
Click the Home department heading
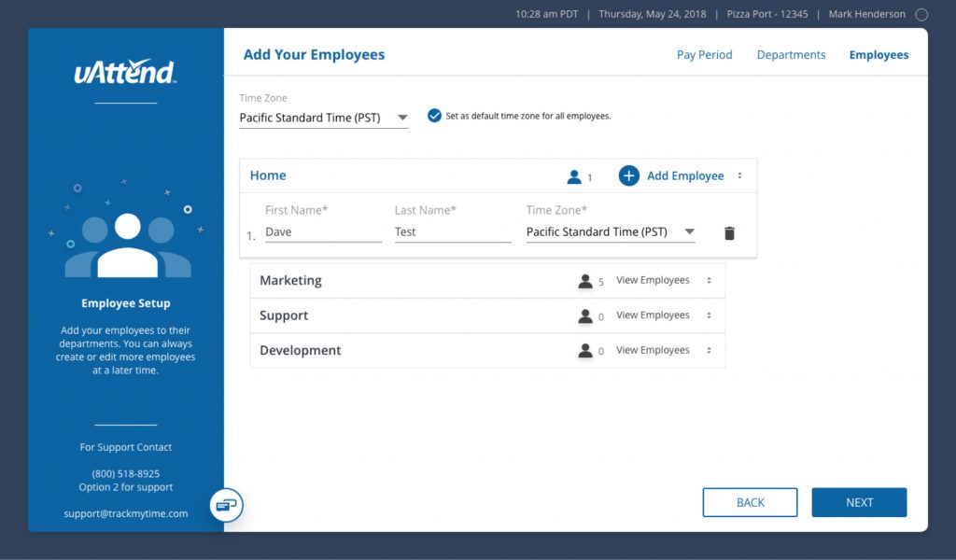pyautogui.click(x=268, y=175)
